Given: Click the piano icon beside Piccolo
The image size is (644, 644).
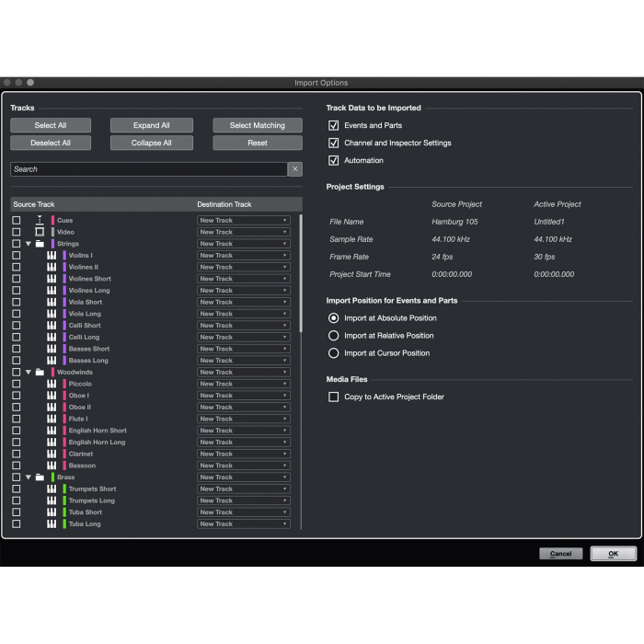Looking at the screenshot, I should point(52,384).
